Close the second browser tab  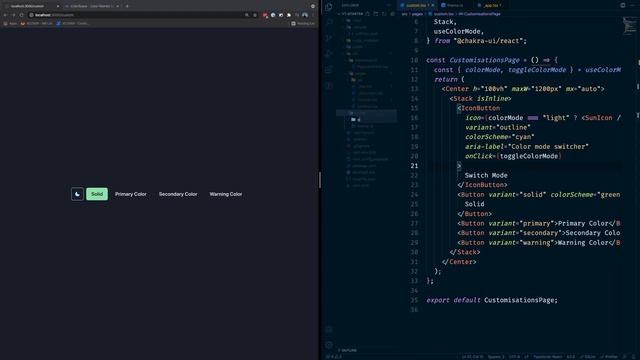[118, 6]
